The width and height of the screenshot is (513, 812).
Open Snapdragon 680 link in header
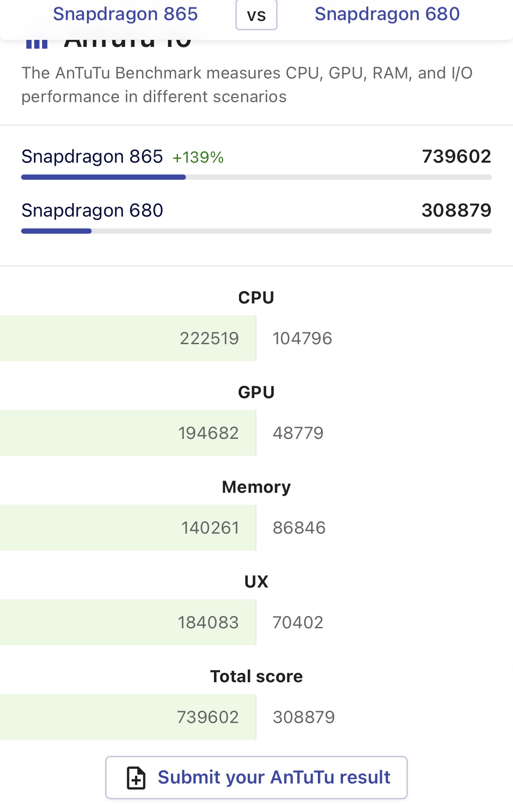[387, 14]
